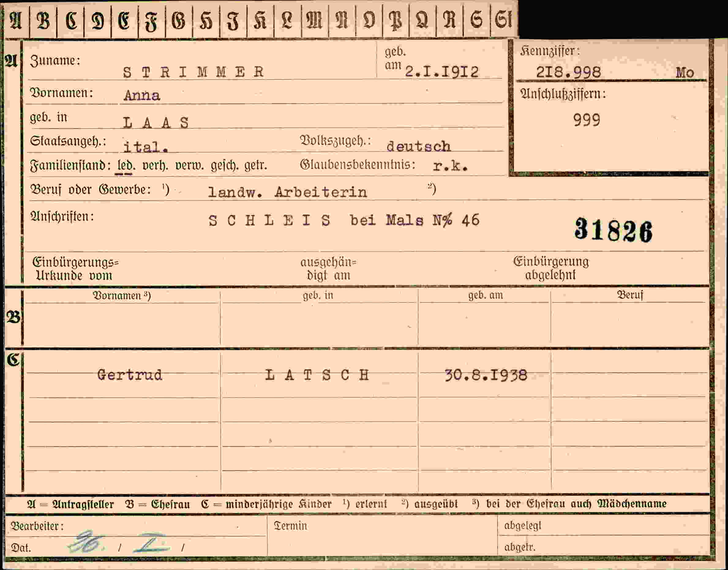Click the C = minderjährige Kinder legend
The image size is (728, 570).
(x=266, y=504)
